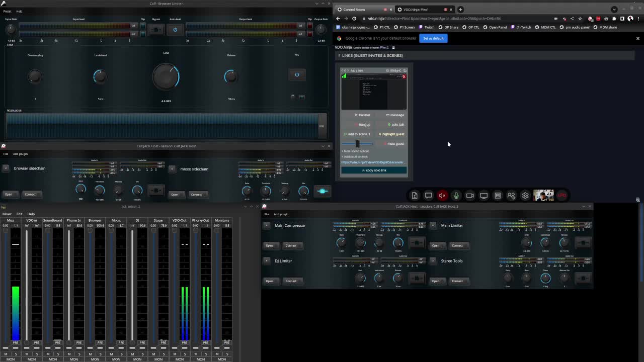Go back in Chrome
Screen dimensions: 644x362
tap(338, 19)
